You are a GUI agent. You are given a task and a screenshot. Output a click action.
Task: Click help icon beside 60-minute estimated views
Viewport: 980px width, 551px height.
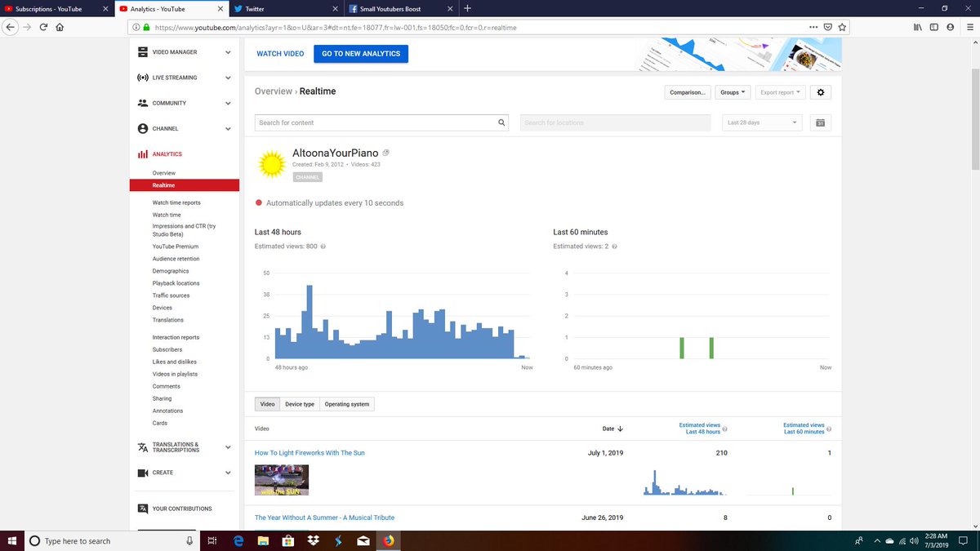pos(614,247)
